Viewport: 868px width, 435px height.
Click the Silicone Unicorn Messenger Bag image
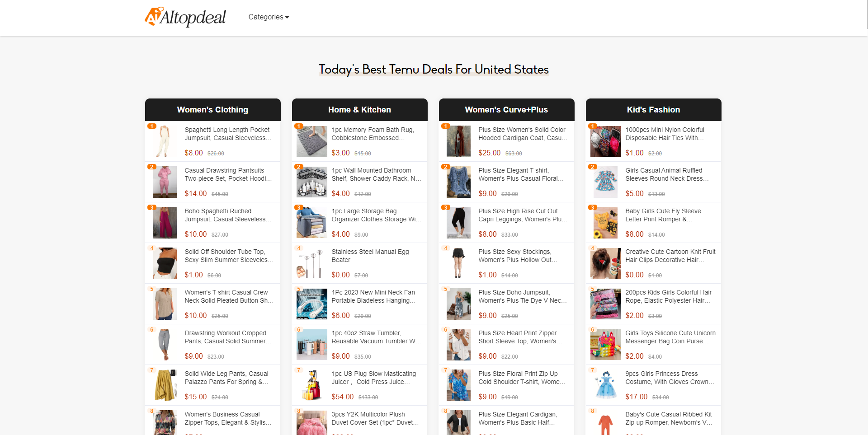(x=605, y=345)
